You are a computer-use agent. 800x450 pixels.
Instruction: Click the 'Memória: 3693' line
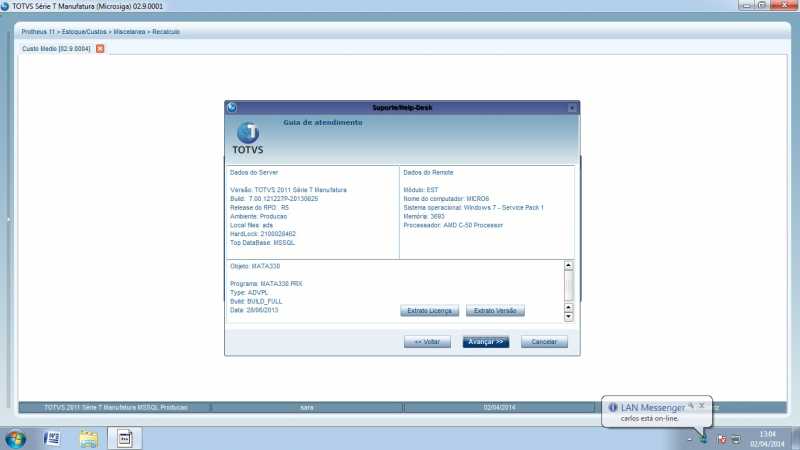423,216
